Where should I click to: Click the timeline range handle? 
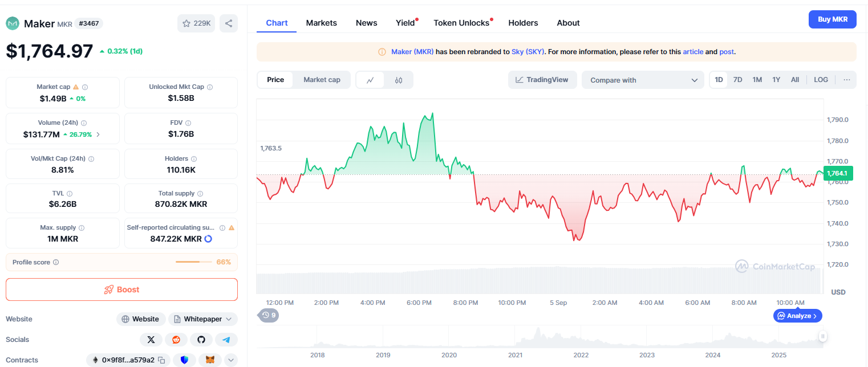[x=822, y=337]
